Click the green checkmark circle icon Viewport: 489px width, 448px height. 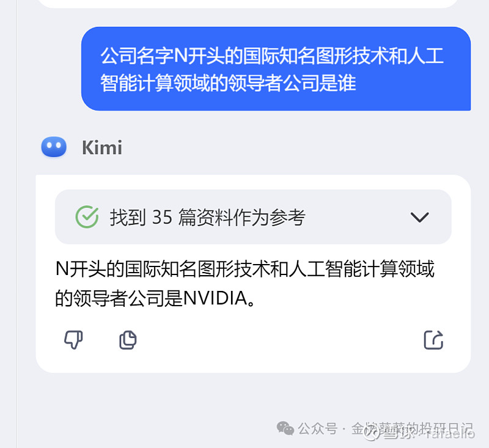[x=87, y=217]
